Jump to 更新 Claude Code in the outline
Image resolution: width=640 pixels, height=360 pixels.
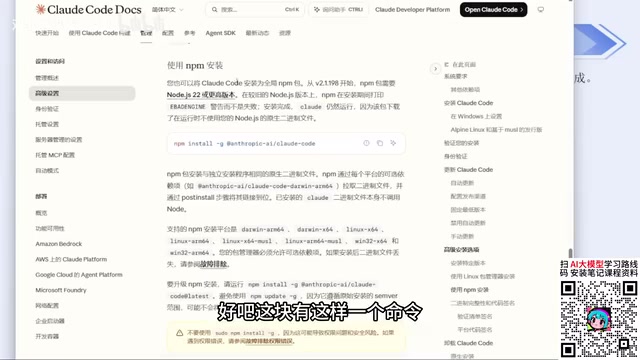pos(468,169)
